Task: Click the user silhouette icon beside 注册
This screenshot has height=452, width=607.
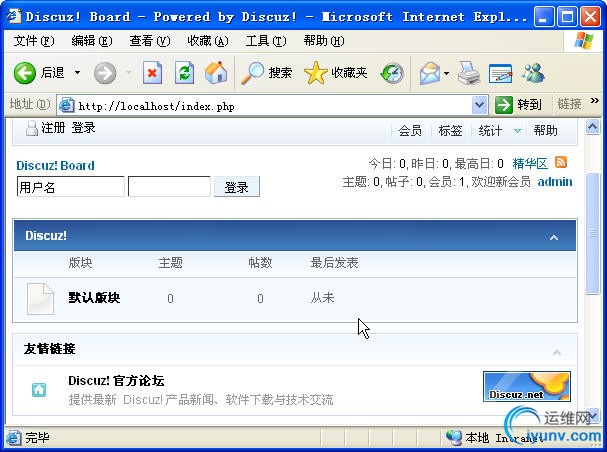Action: [31, 128]
